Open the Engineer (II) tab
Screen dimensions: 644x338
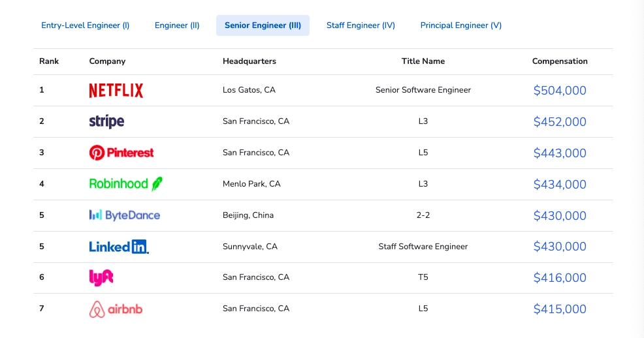177,25
